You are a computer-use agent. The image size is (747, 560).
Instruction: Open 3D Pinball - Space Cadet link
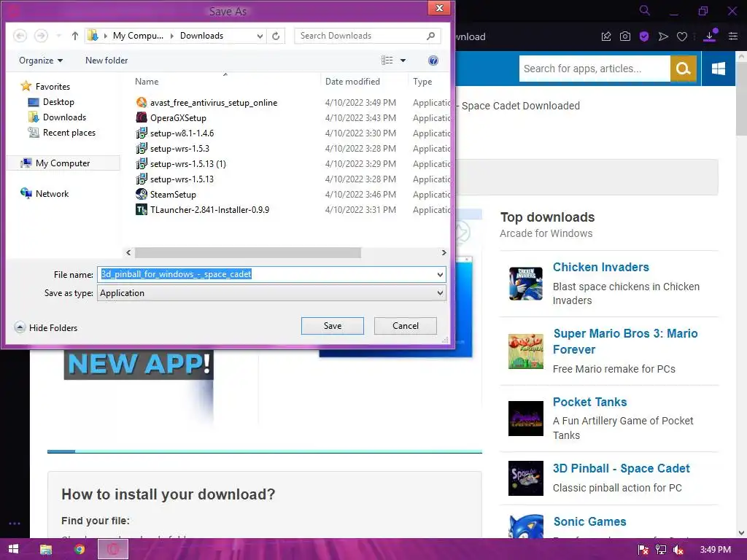tap(622, 469)
